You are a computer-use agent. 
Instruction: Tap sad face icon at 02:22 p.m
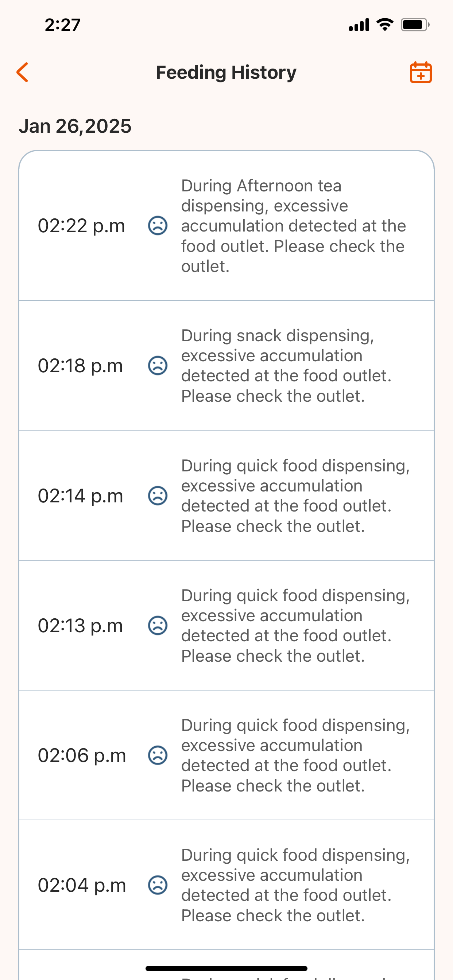158,226
